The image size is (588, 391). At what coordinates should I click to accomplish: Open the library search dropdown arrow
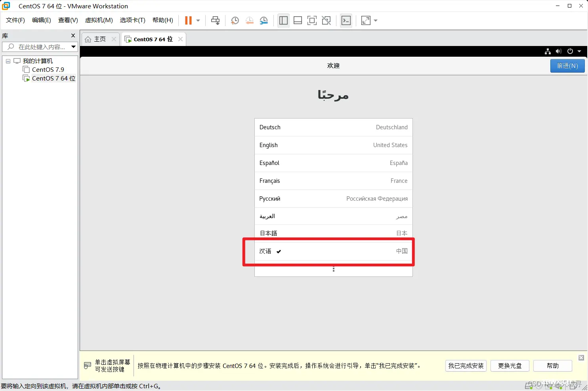[x=73, y=47]
